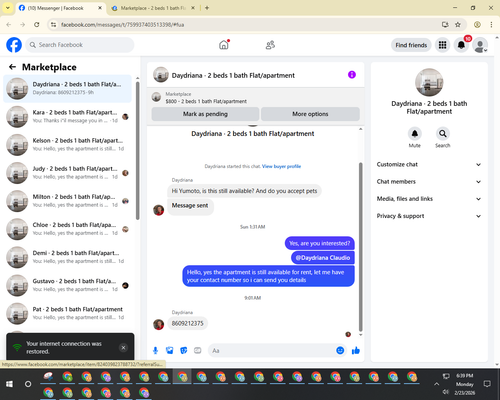Open Milton conversation in list
This screenshot has width=500, height=400.
[x=67, y=201]
